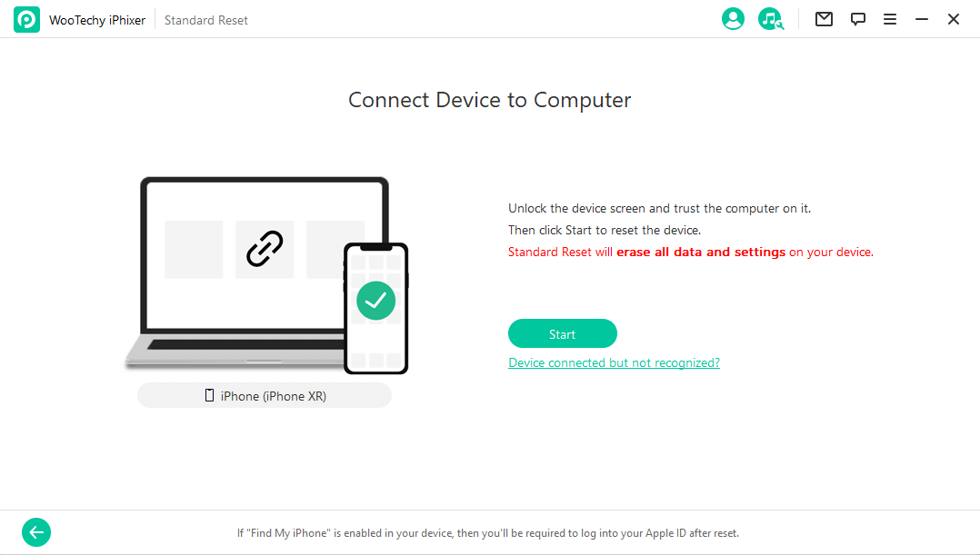Open the feedback chat bubble icon
Screen dimensions: 980x555
point(857,19)
